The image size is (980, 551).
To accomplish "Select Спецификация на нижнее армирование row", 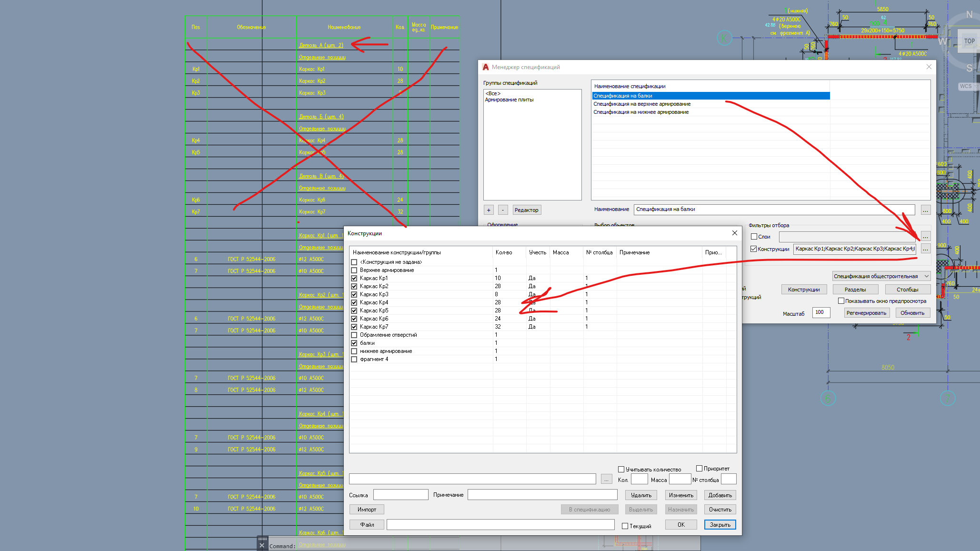I will (x=640, y=112).
